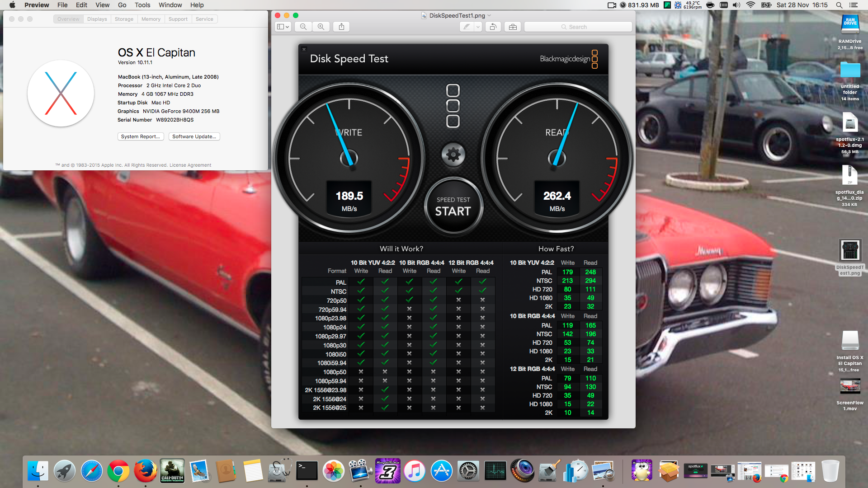Open the Go menu

tap(122, 5)
